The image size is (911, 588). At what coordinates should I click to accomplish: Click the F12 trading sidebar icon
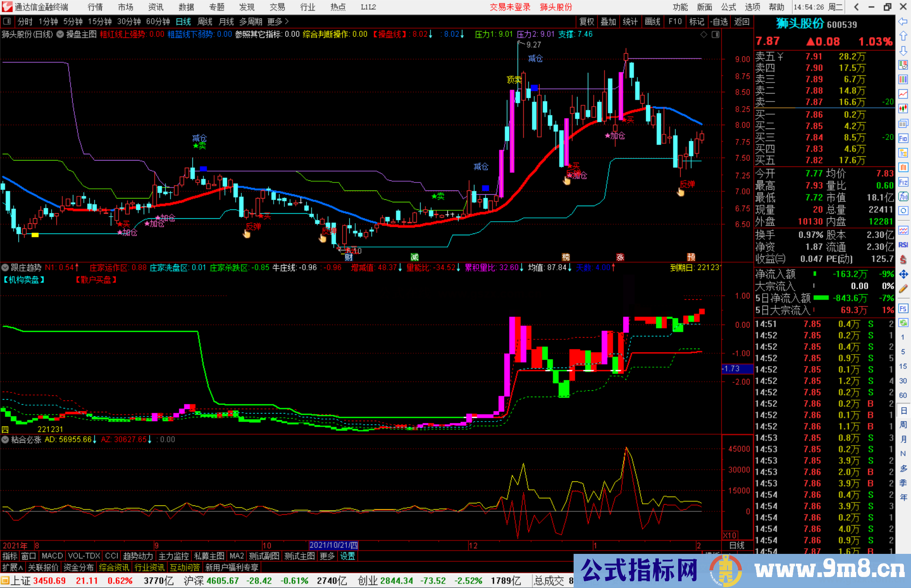[x=903, y=182]
